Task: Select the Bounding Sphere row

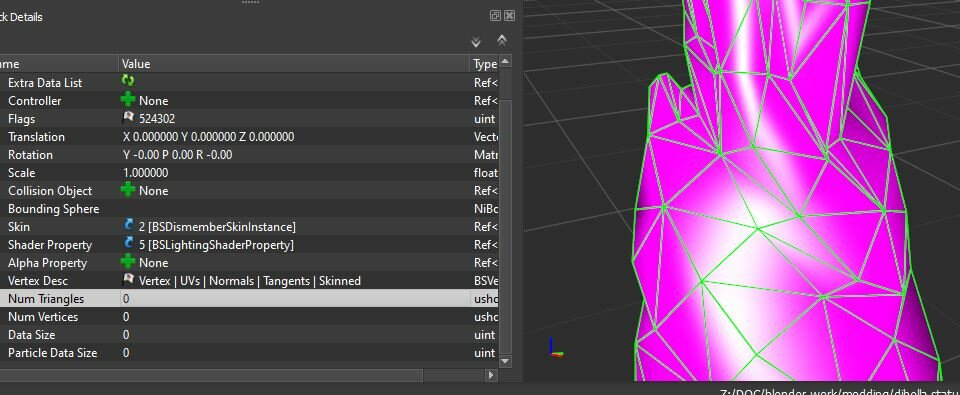Action: (248, 208)
